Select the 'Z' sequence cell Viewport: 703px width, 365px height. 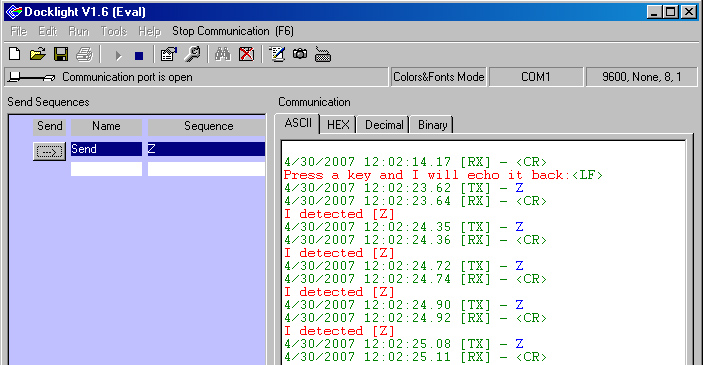206,149
